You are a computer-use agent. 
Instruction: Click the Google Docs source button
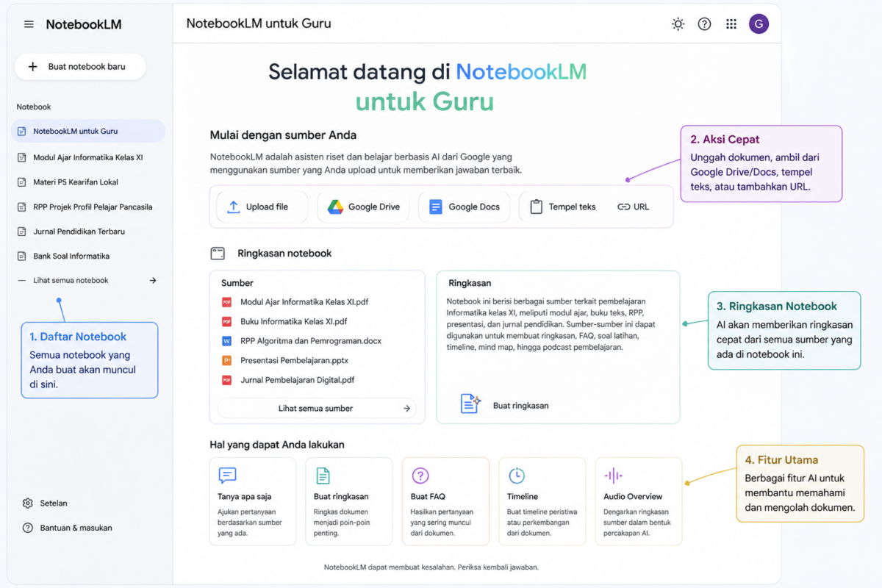pyautogui.click(x=465, y=207)
